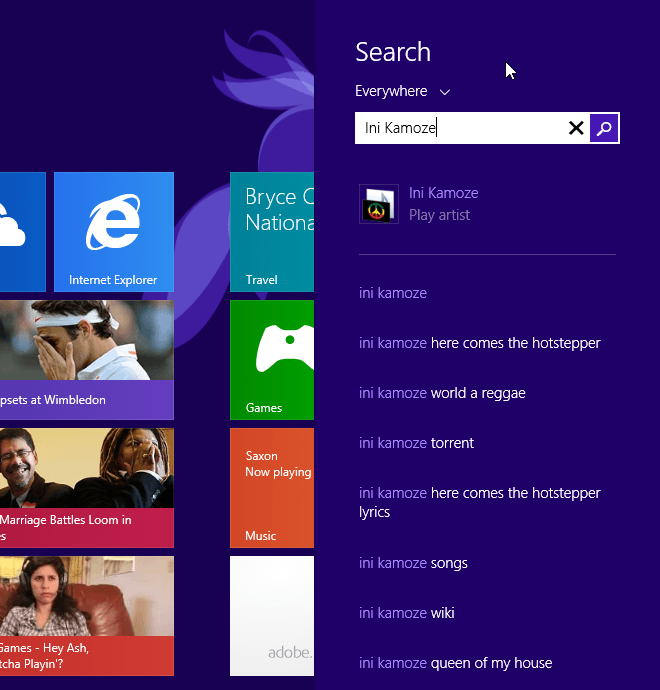Screen dimensions: 660x690
Task: Pick 'ini kamoze here comes the hotstepper' suggestion
Action: pyautogui.click(x=480, y=343)
